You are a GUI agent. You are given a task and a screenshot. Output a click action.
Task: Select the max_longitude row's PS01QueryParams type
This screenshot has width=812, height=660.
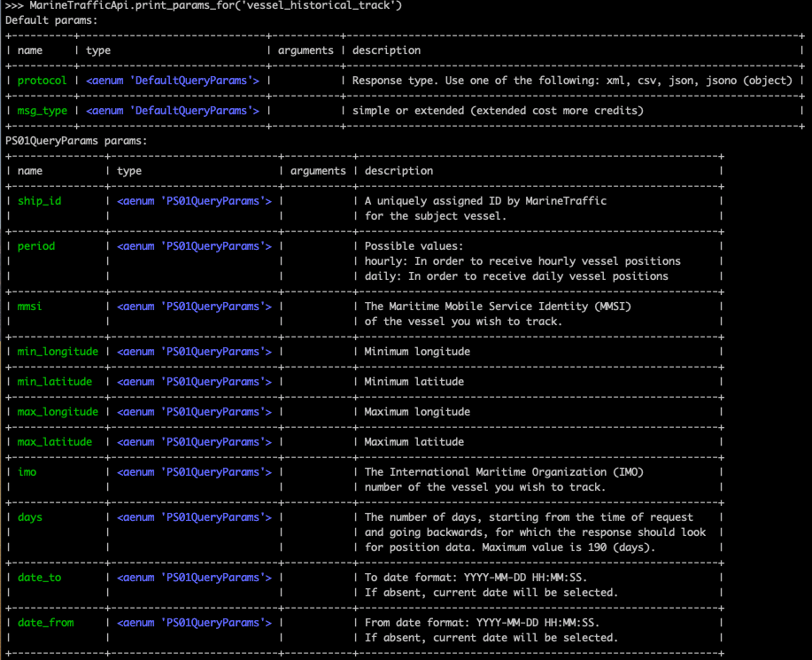pos(194,412)
